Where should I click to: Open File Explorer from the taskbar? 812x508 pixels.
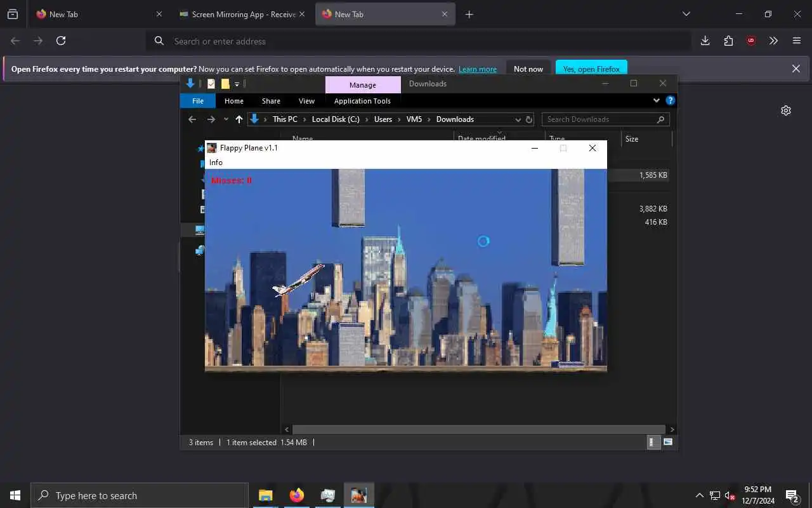tap(265, 495)
